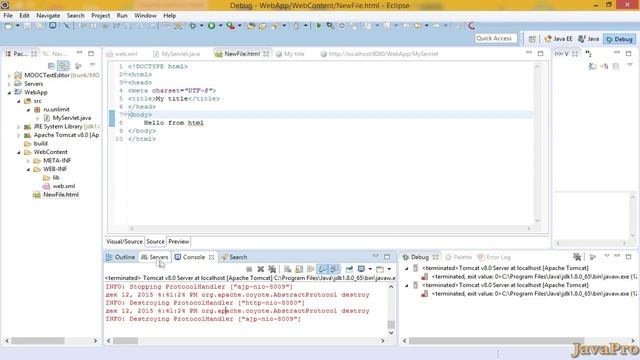Toggle code folding at line 3 head tag
Image resolution: width=640 pixels, height=360 pixels.
tap(124, 82)
